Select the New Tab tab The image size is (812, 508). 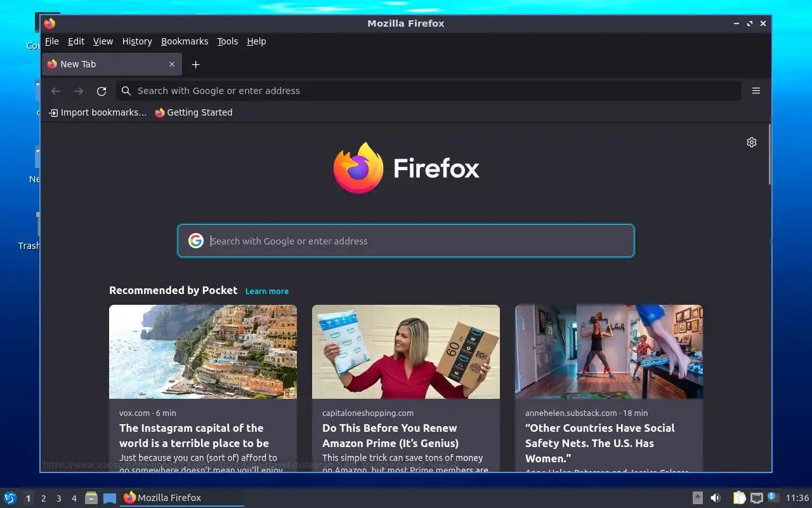coord(112,64)
